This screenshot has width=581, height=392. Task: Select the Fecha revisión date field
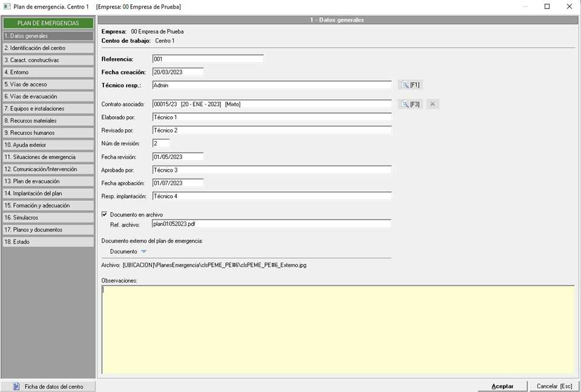tap(177, 157)
